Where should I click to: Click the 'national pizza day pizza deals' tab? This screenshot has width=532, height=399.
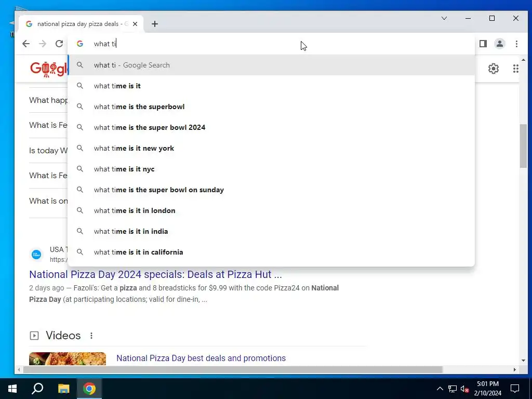pos(81,24)
